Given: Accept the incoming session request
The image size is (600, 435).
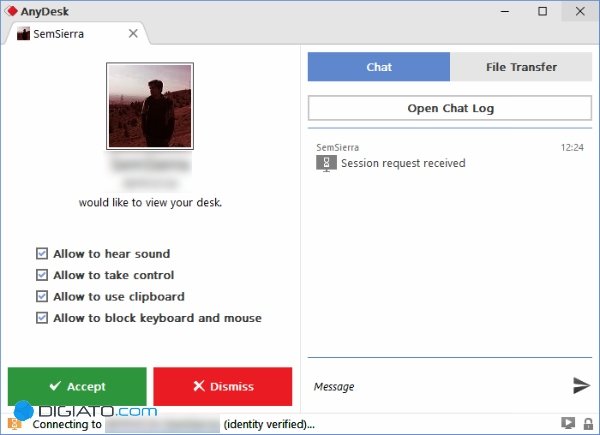Looking at the screenshot, I should pos(77,386).
